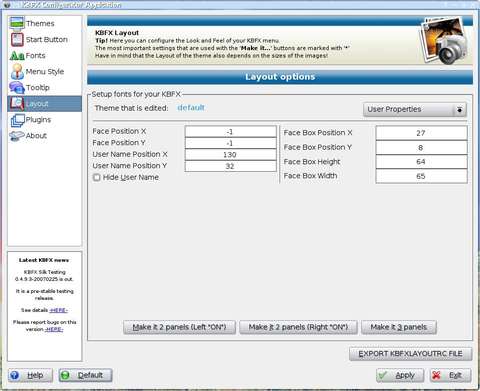Select the Layout sidebar icon
Viewport: 480px width, 391px height.
17,103
